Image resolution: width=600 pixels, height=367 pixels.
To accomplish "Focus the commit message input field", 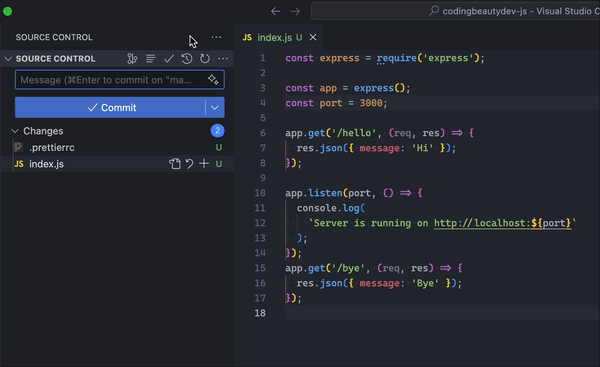I will coord(120,80).
